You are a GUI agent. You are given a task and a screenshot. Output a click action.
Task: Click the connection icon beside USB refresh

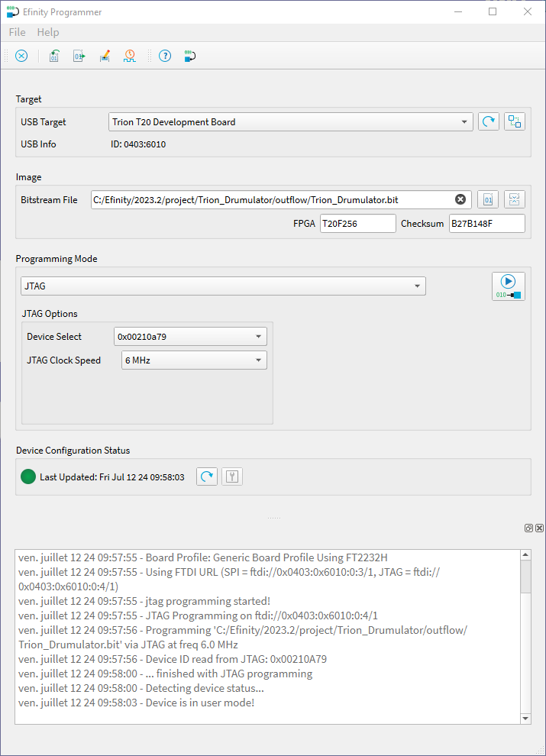[515, 121]
